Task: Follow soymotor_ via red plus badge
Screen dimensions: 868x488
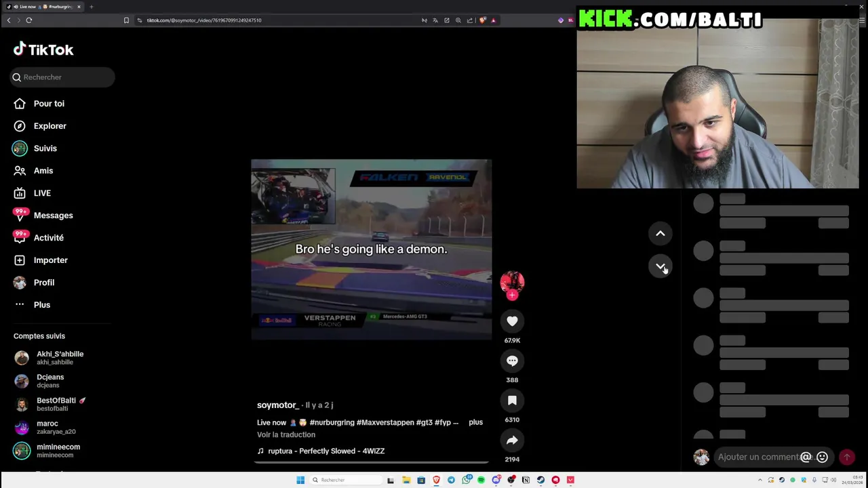Action: click(512, 296)
